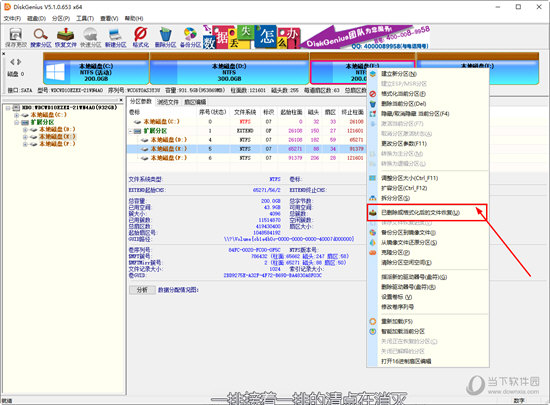Open the 文件(F) menu
This screenshot has width=550, height=405.
[12, 18]
